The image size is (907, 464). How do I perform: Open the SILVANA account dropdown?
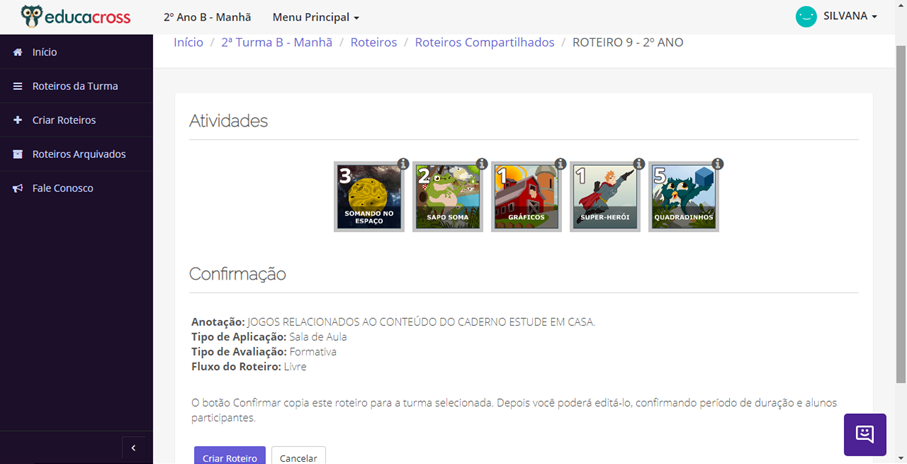click(850, 16)
